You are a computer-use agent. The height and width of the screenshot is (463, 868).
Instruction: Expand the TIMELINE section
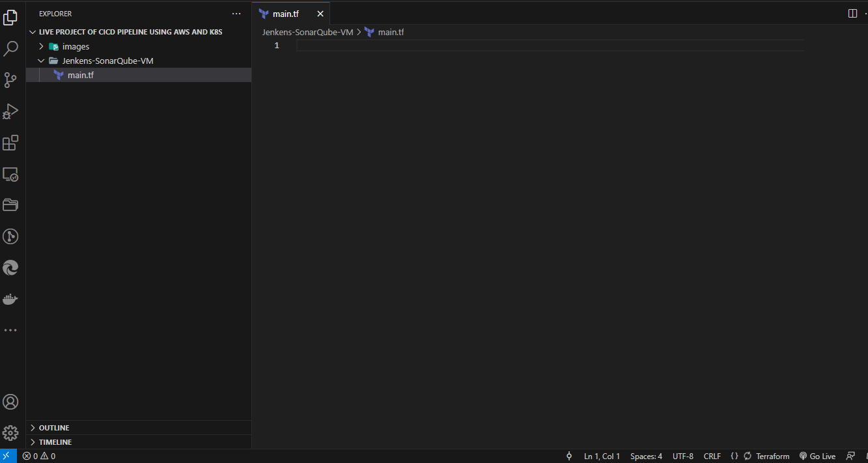[55, 442]
